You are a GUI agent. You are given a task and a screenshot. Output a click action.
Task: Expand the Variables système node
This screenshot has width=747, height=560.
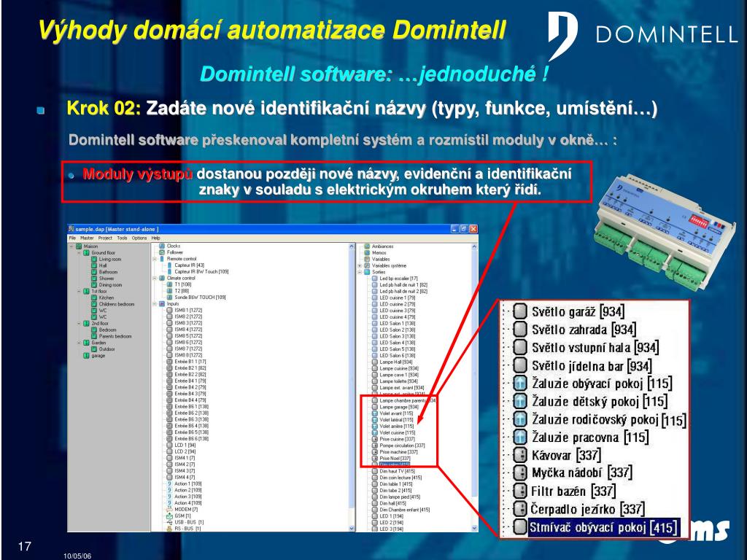pyautogui.click(x=360, y=265)
